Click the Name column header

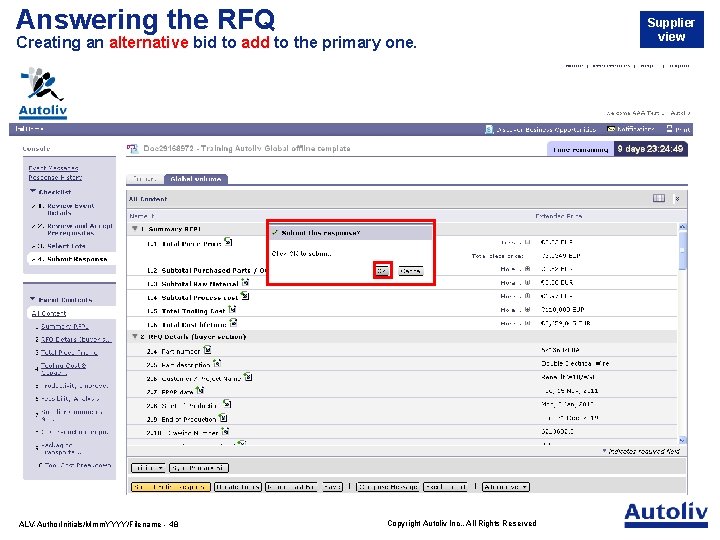coord(141,215)
